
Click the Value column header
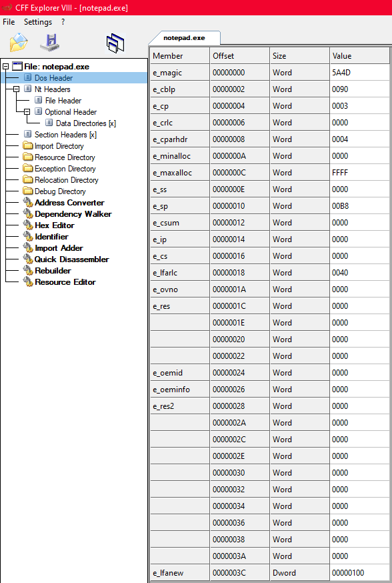coord(359,56)
